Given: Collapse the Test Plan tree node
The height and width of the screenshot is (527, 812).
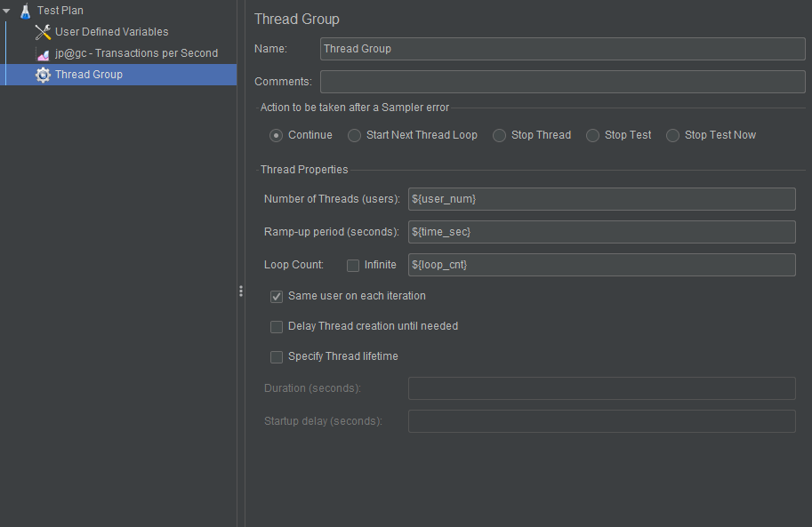Looking at the screenshot, I should pyautogui.click(x=7, y=11).
